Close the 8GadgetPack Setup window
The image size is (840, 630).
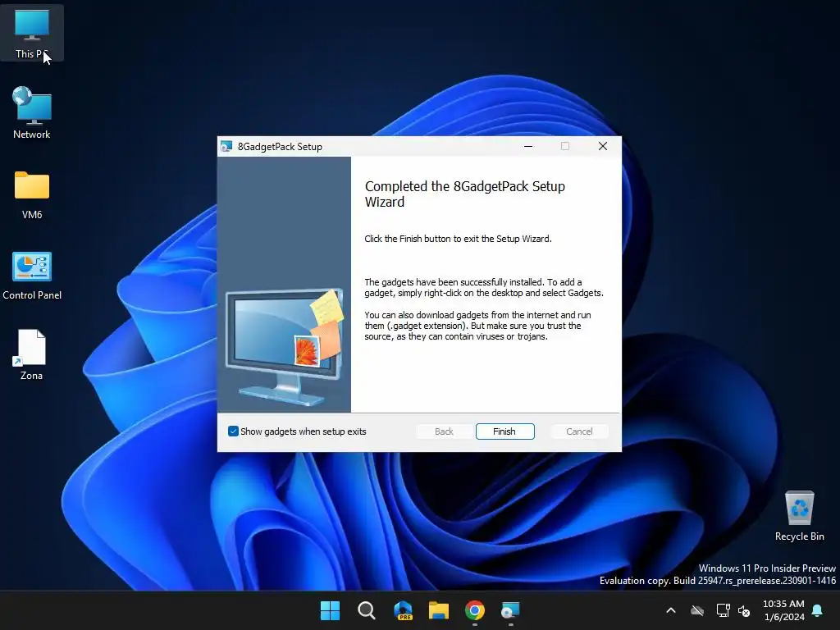click(603, 146)
